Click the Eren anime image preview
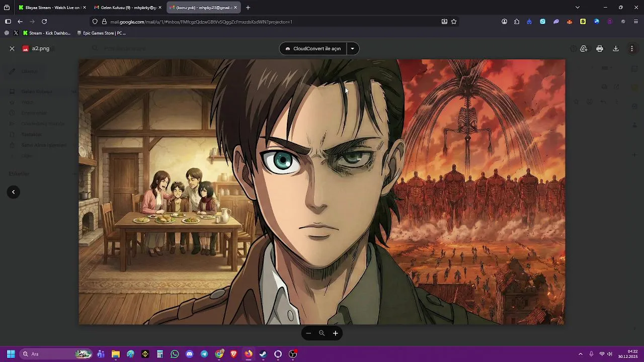The width and height of the screenshot is (644, 362). (322, 192)
